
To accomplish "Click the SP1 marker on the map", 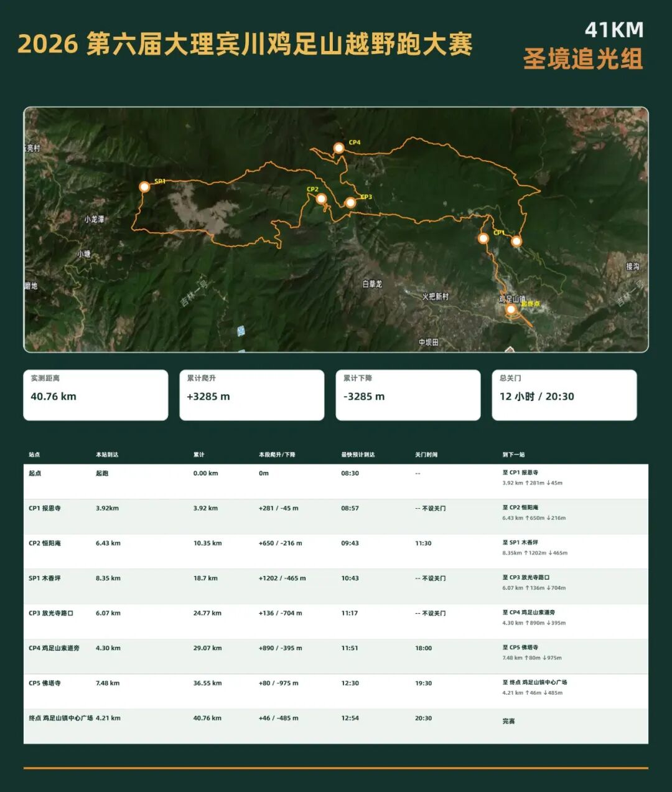I will click(x=144, y=187).
